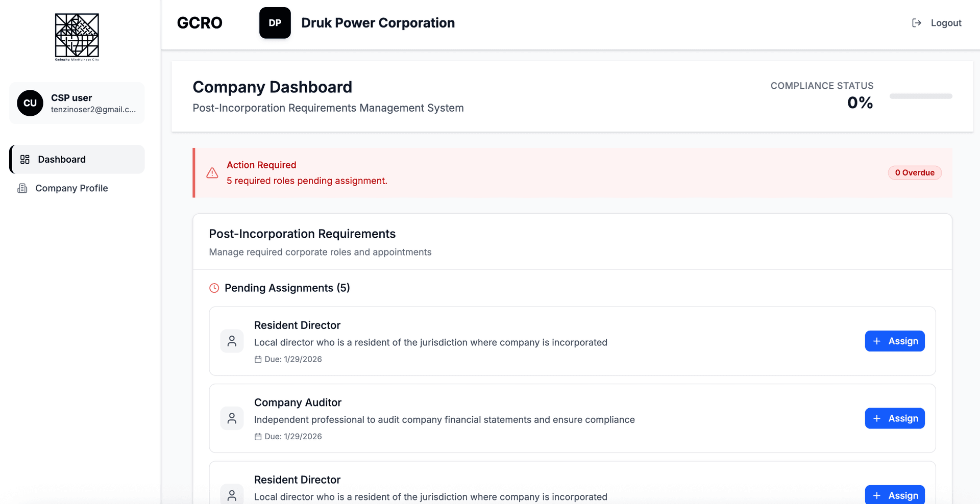Click the Gelephu Mindfulness City logo

pos(77,36)
